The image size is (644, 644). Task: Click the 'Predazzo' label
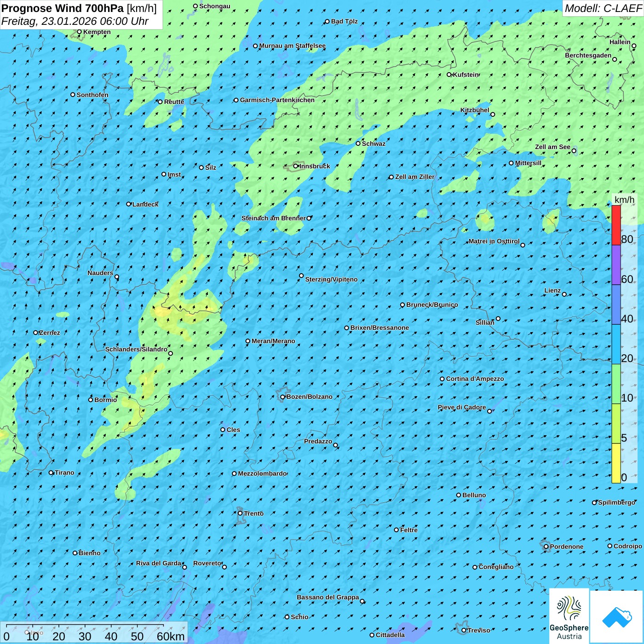pos(318,441)
